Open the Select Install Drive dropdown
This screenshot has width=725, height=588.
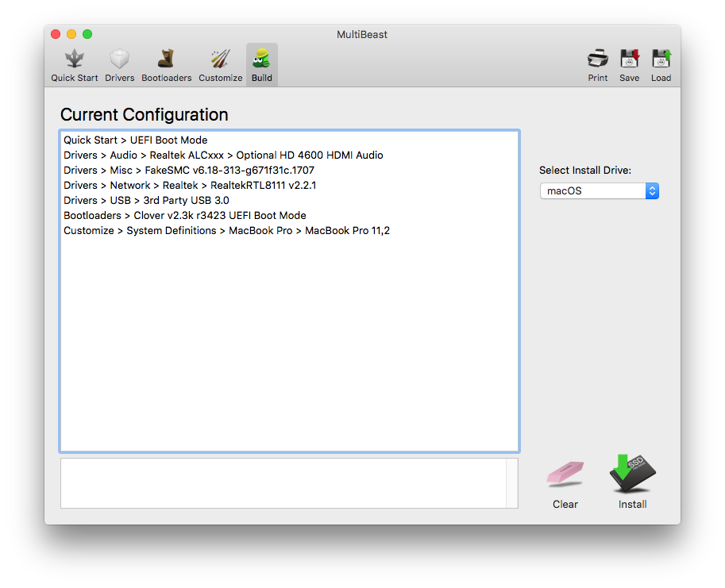600,190
